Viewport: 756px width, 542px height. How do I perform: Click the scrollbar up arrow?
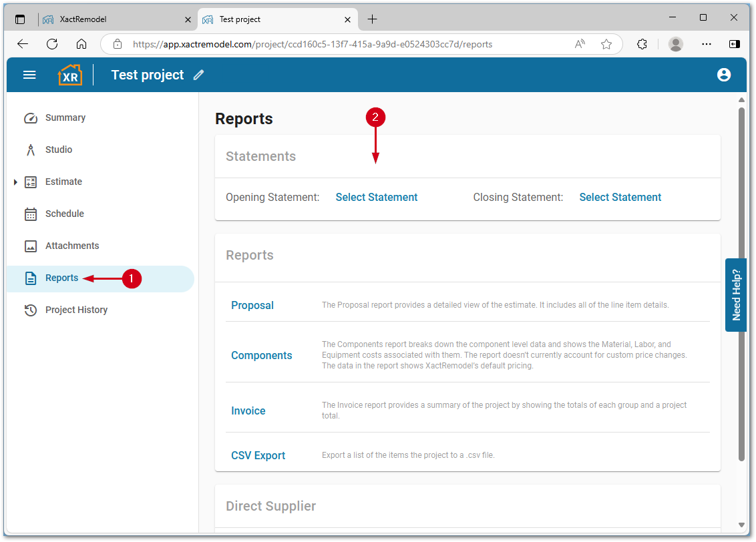point(741,99)
